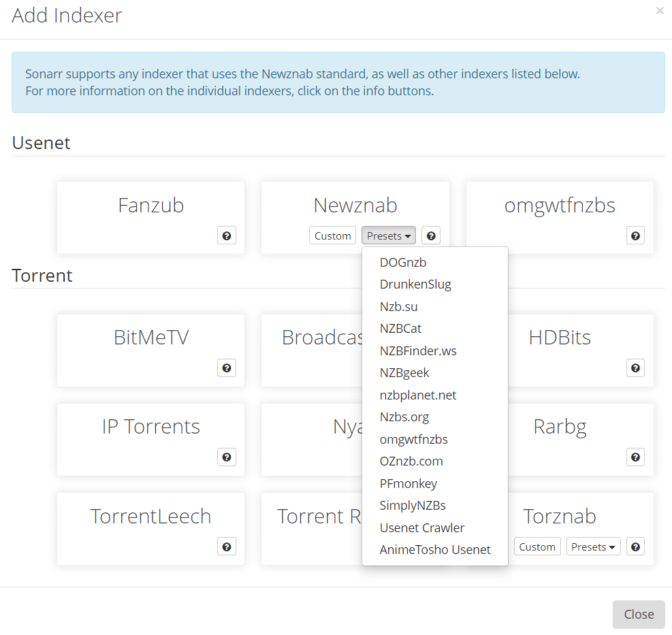Select the IP Torrents indexer card
This screenshot has height=635, width=672.
(151, 440)
